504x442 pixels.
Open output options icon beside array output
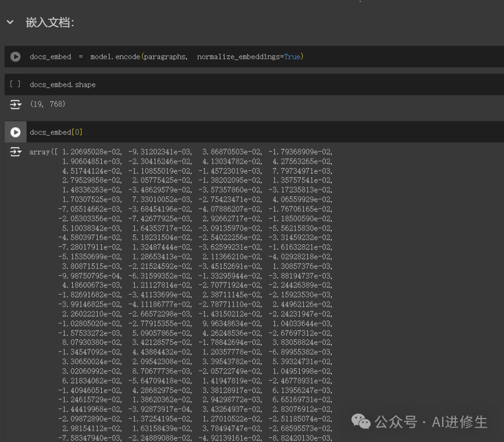[x=15, y=152]
